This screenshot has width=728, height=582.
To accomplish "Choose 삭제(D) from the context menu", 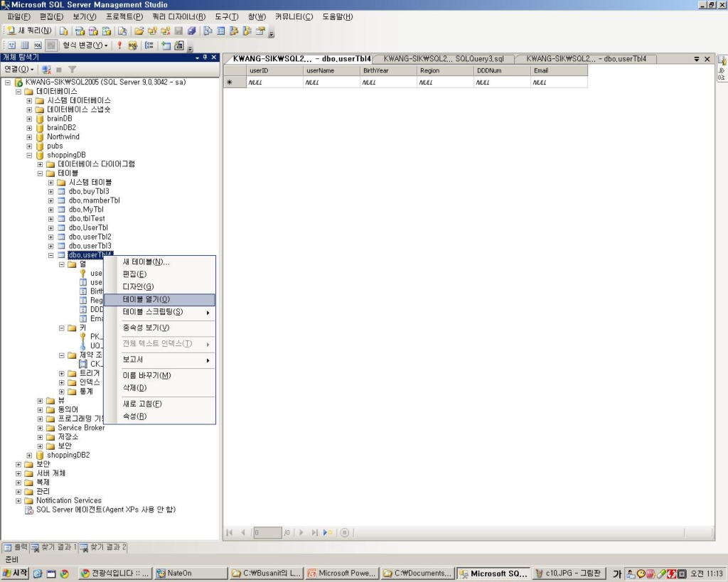I will coord(160,387).
